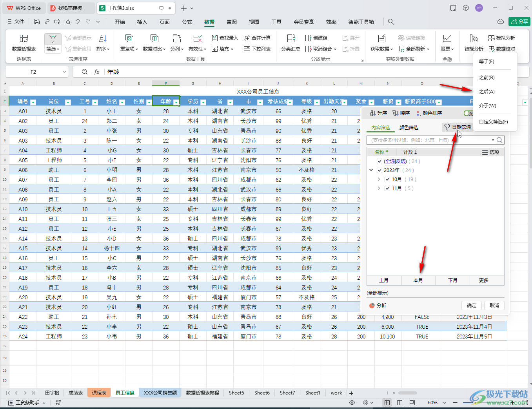Open the 姓名 column filter dropdown

pos(122,102)
